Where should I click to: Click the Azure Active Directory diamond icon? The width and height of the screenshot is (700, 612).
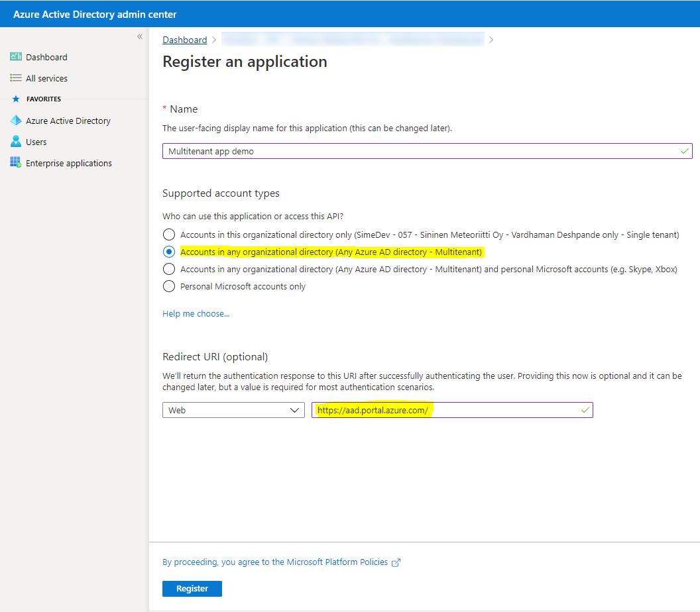pyautogui.click(x=16, y=121)
